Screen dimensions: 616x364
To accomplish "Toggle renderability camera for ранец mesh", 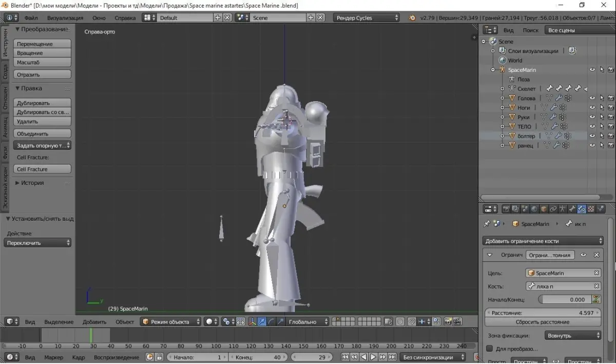I will [x=611, y=145].
